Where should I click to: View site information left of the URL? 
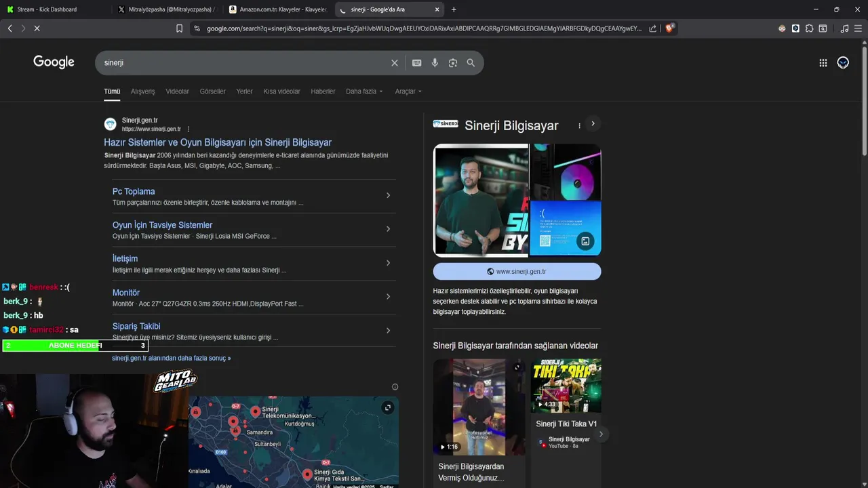pyautogui.click(x=197, y=28)
